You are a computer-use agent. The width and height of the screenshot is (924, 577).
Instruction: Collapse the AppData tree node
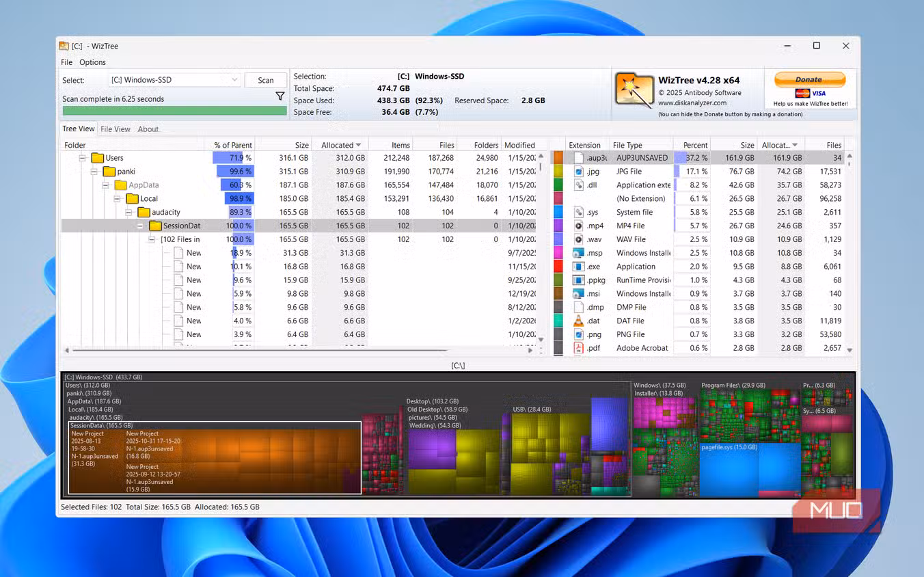tap(105, 185)
